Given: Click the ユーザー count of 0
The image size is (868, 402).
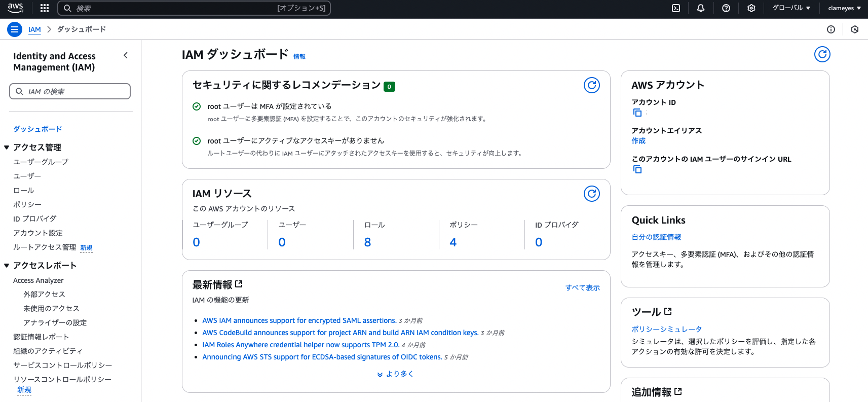Looking at the screenshot, I should (x=282, y=242).
